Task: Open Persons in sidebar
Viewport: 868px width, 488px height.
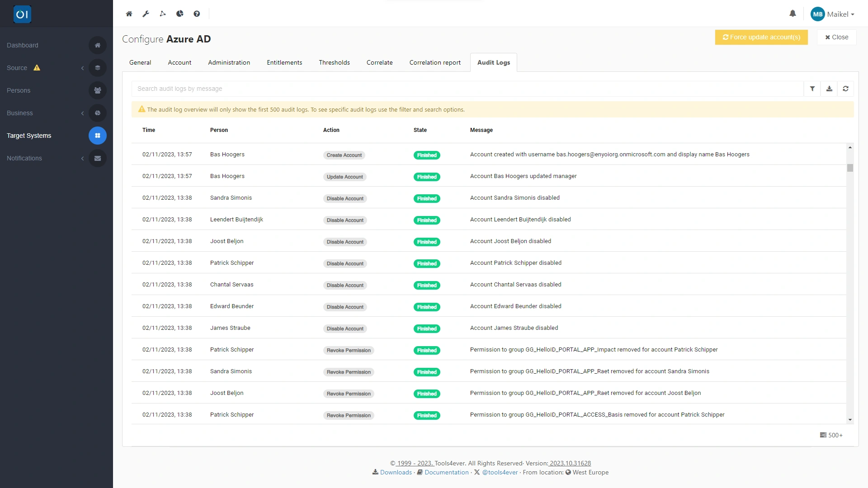Action: point(19,90)
